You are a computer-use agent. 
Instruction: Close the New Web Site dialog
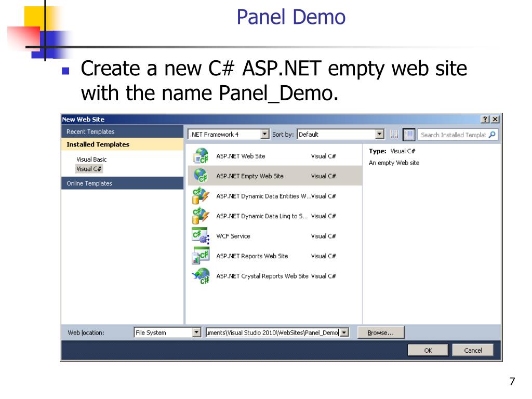pyautogui.click(x=495, y=119)
